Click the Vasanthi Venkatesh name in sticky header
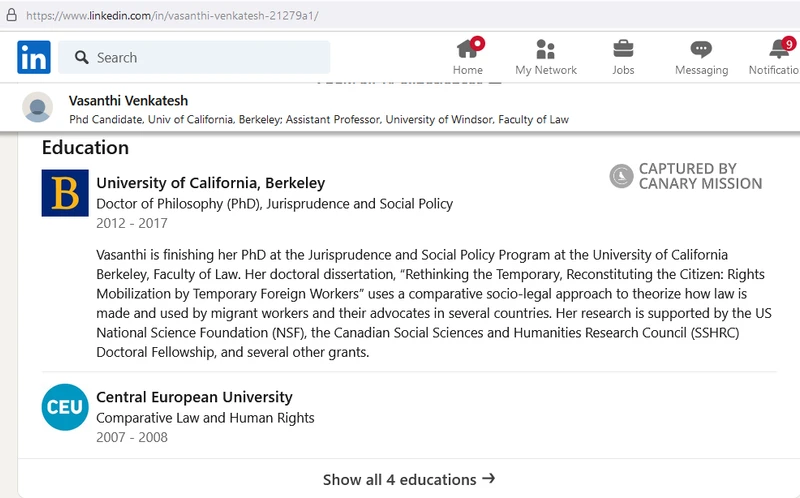 [129, 101]
